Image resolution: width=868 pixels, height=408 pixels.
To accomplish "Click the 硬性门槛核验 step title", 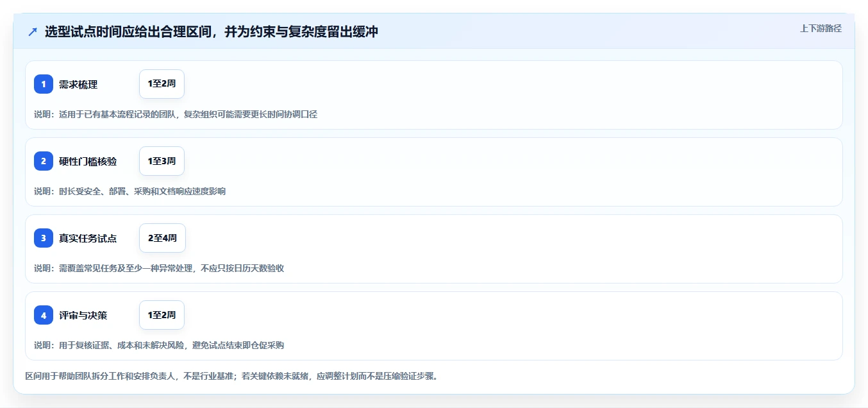I will click(88, 161).
